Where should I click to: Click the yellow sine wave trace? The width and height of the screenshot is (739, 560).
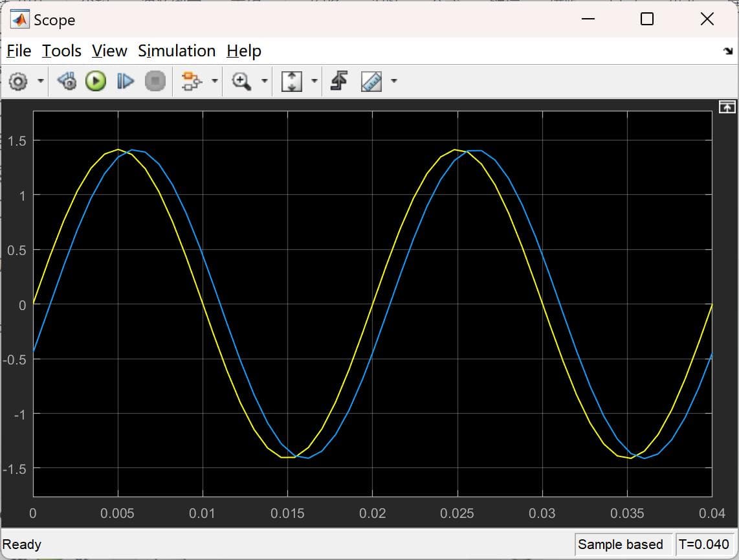coord(203,304)
